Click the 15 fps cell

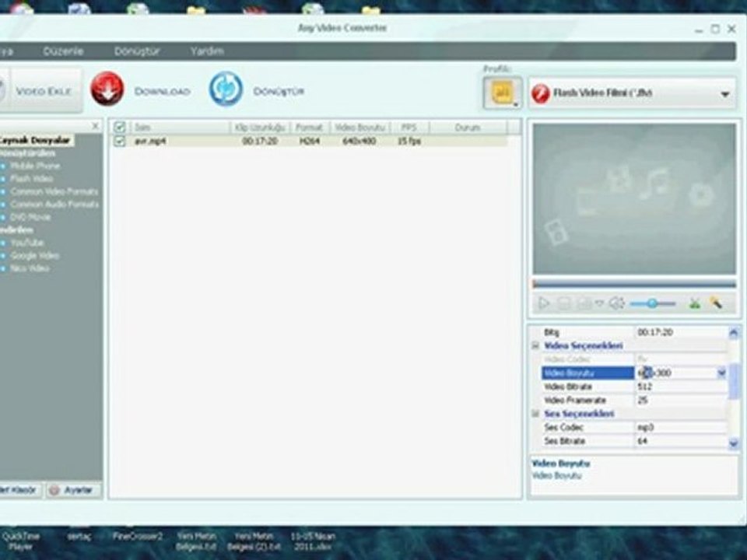[x=409, y=141]
